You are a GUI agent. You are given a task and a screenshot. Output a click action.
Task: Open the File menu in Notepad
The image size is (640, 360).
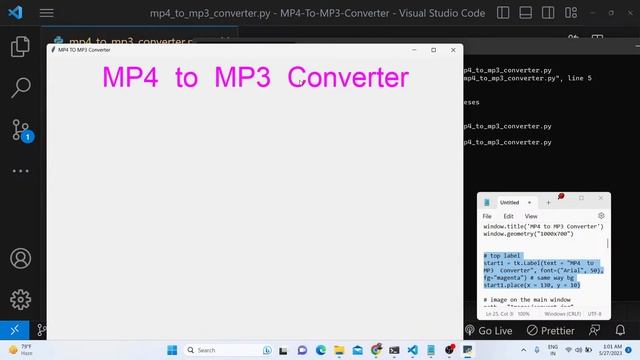[x=487, y=216]
